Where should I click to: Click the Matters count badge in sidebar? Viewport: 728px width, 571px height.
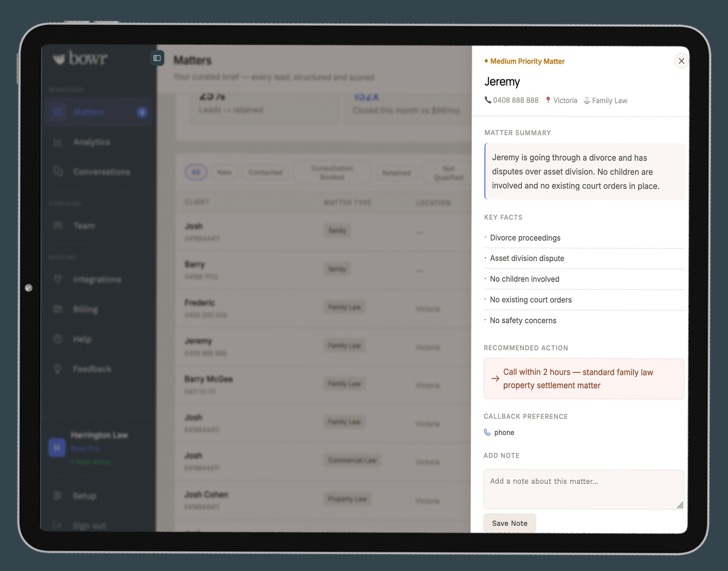(x=142, y=112)
